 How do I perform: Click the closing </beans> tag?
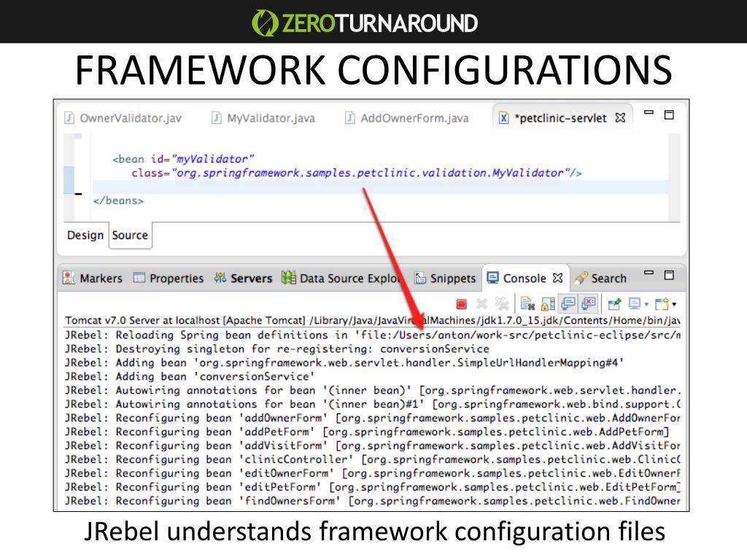118,201
